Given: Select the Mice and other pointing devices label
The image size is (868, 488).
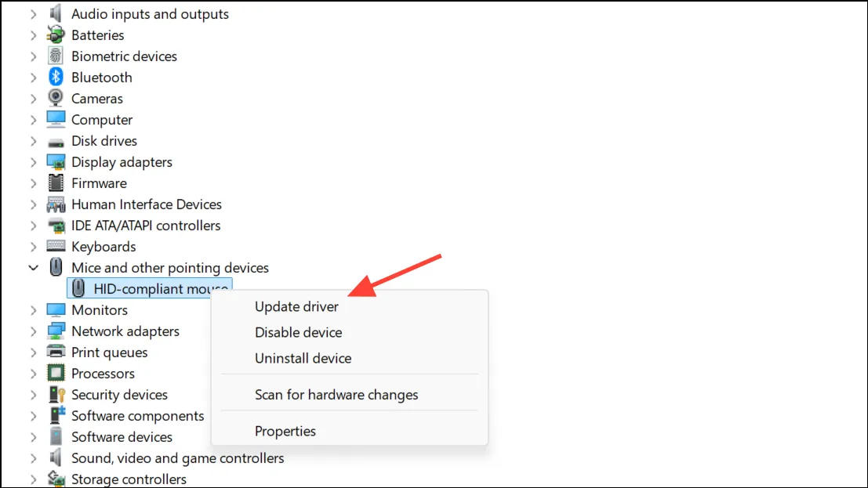Looking at the screenshot, I should (x=170, y=268).
